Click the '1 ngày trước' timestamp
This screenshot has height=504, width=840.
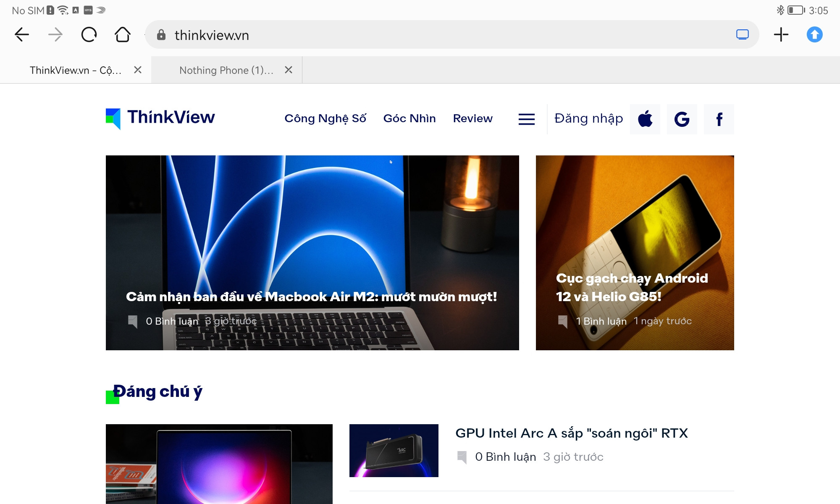click(x=663, y=321)
